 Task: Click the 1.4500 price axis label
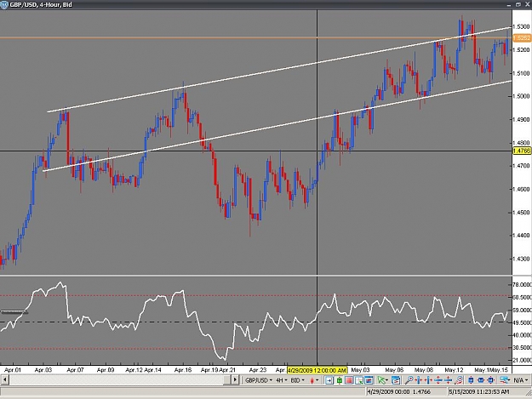[521, 212]
